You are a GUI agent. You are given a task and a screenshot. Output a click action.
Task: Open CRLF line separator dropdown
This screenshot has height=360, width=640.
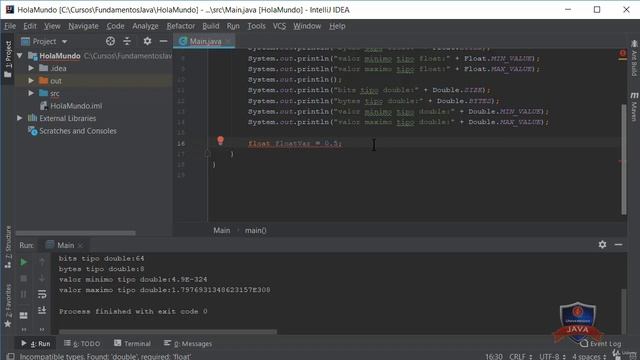520,356
